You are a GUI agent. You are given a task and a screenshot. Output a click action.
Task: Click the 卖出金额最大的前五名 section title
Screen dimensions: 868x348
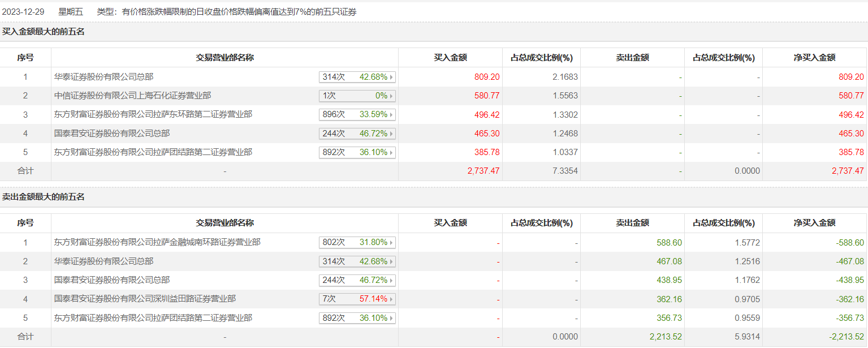click(44, 197)
